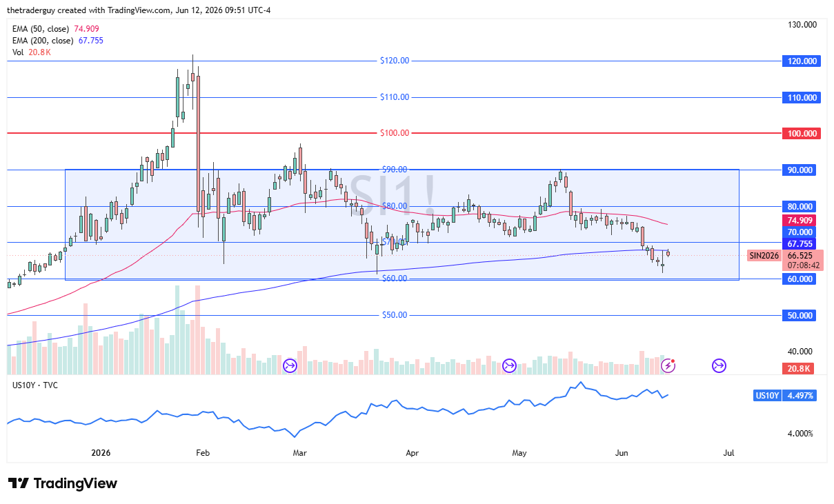Click the Vol 20.8K indicator legend
This screenshot has width=834, height=504.
tap(31, 52)
